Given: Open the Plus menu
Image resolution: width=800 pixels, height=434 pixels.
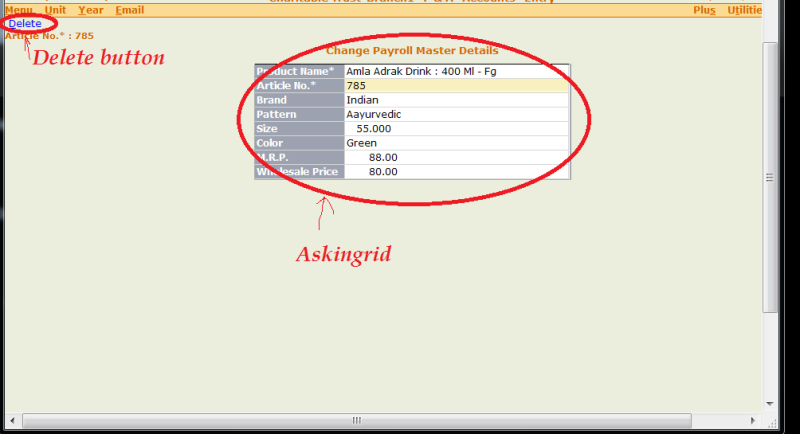Looking at the screenshot, I should tap(704, 10).
